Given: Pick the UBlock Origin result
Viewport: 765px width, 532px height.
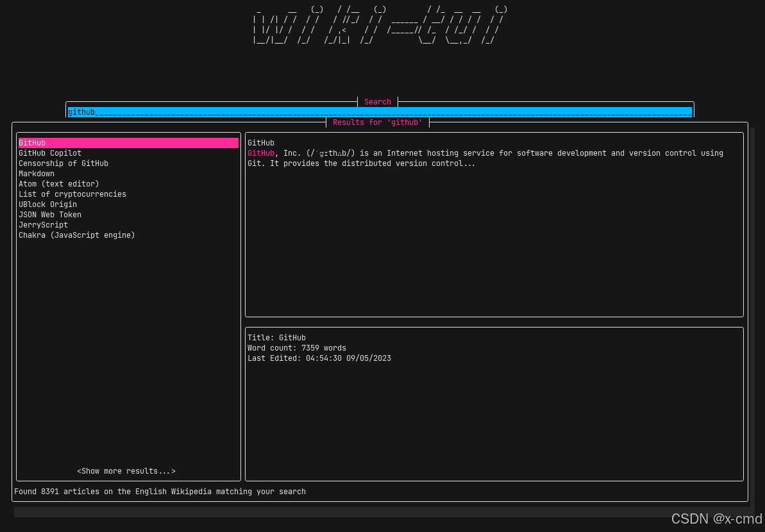Looking at the screenshot, I should click(48, 204).
